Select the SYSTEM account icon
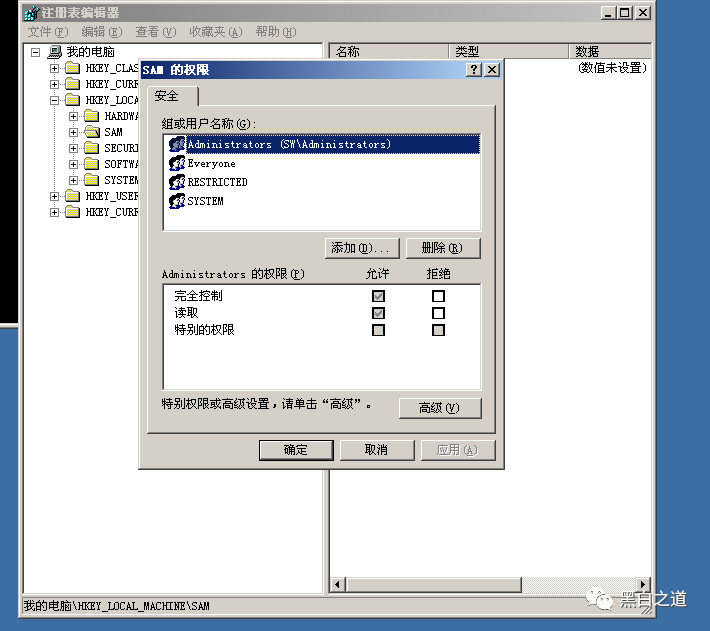The width and height of the screenshot is (710, 631). click(x=177, y=201)
